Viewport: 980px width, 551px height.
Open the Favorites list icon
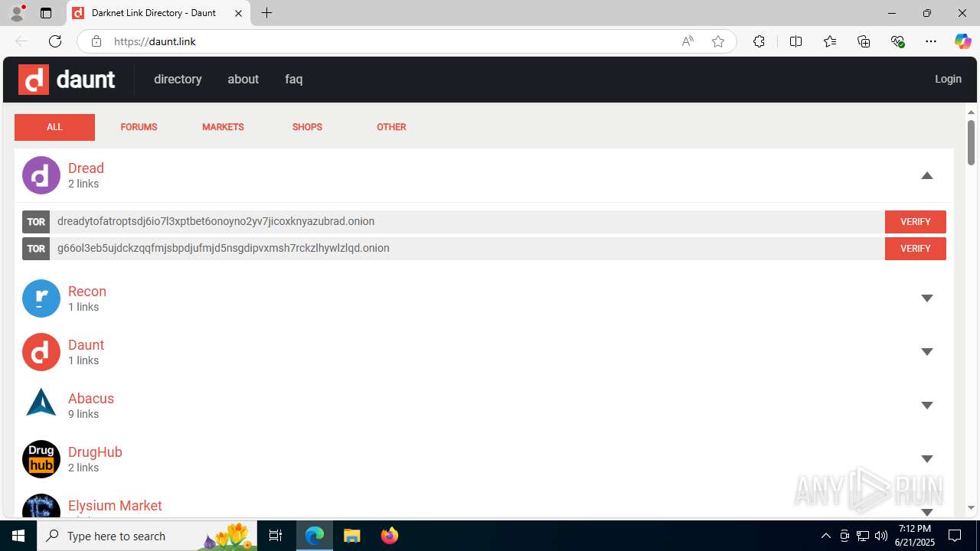(830, 41)
